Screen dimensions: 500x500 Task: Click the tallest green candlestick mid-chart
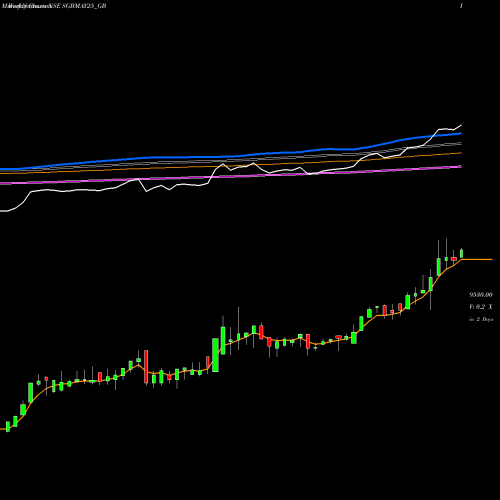point(215,355)
